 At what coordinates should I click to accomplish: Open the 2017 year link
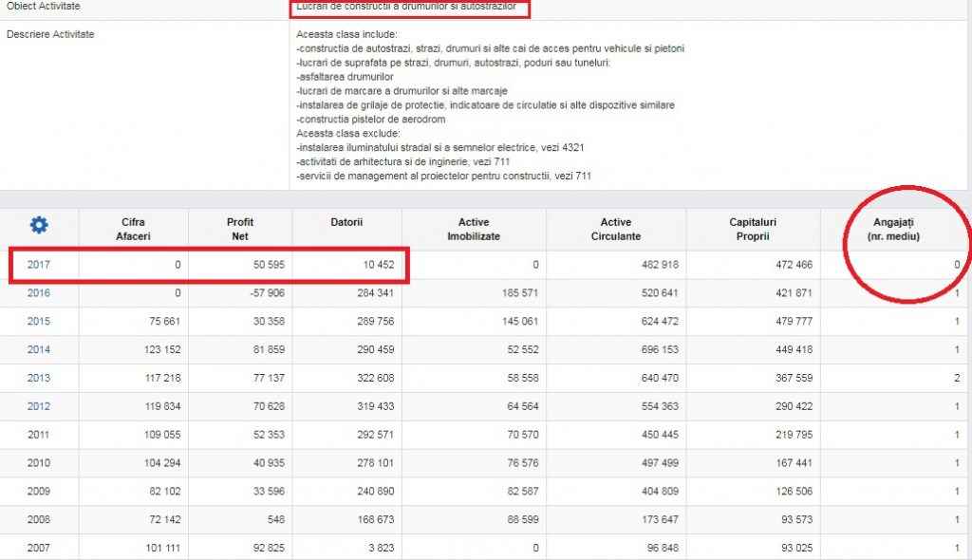click(39, 265)
